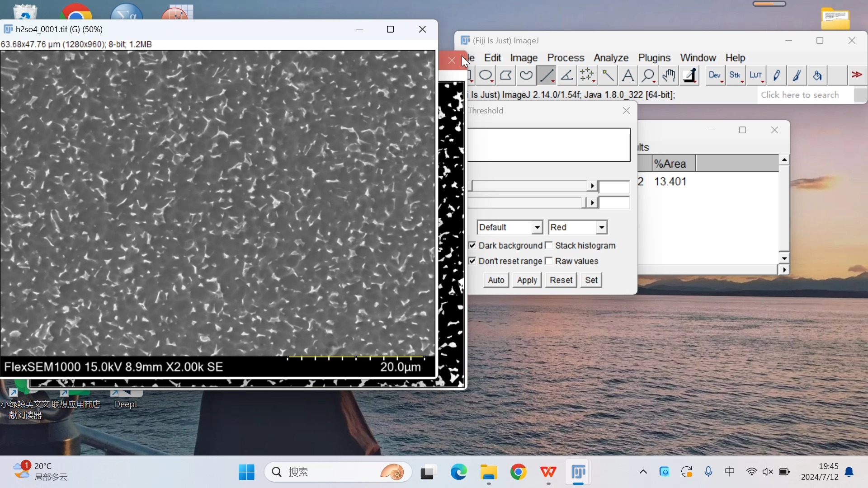Activate the Angle tool
Screen dimensions: 868x488
567,75
